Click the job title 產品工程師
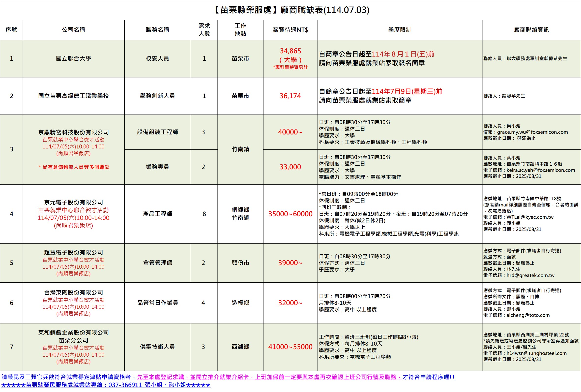 [158, 214]
